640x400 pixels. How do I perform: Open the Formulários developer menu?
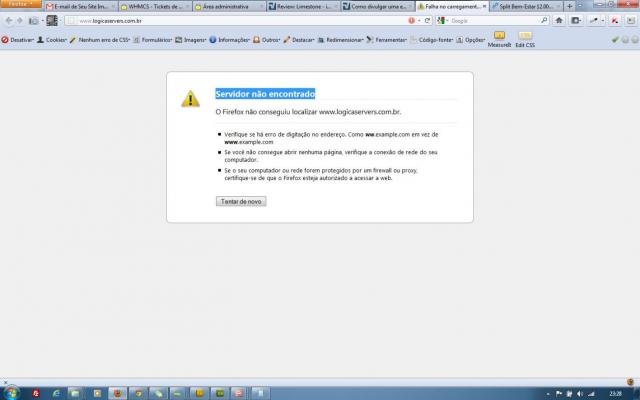tap(153, 40)
